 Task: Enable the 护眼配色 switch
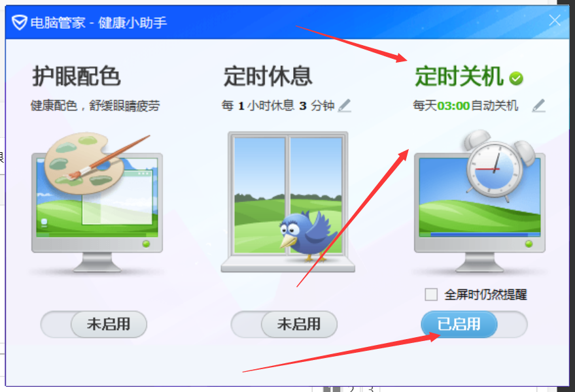pyautogui.click(x=94, y=324)
